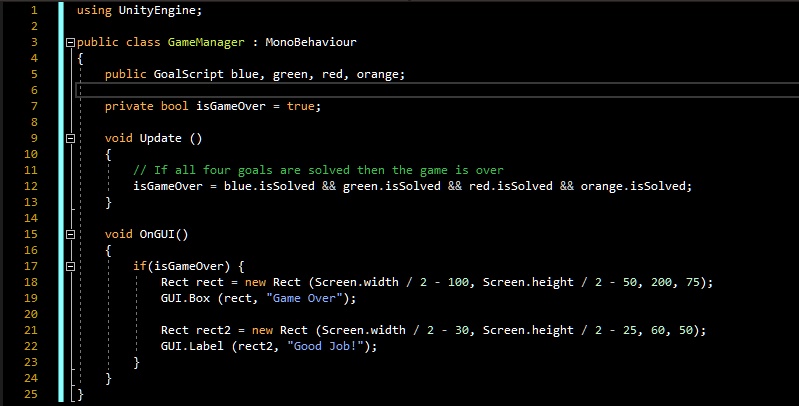Click 'green.isSolved' on line 12
The height and width of the screenshot is (406, 799).
(x=391, y=186)
